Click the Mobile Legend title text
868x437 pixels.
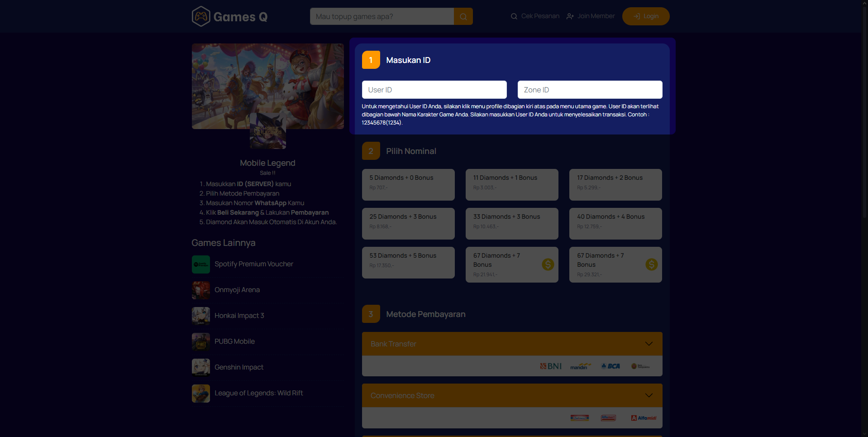pyautogui.click(x=267, y=163)
